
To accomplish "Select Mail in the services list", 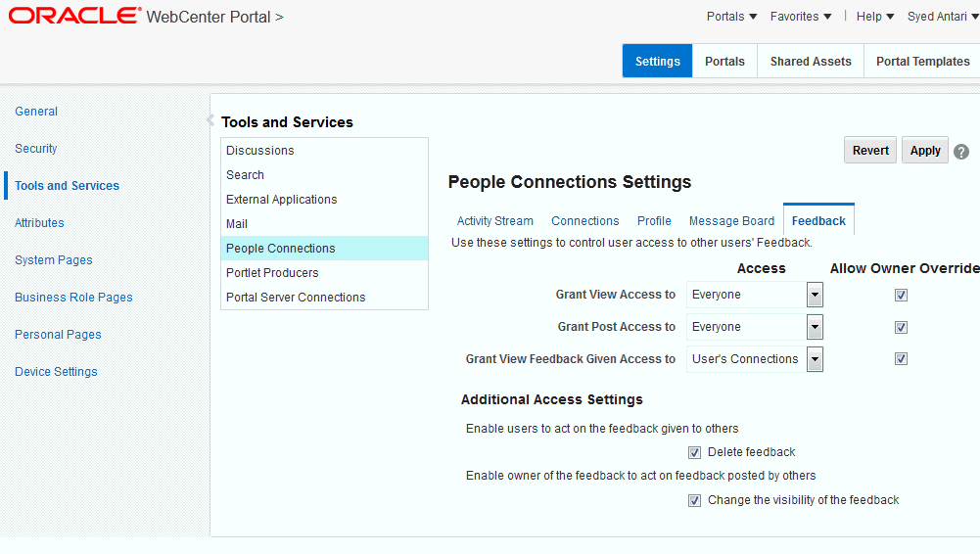I will [x=324, y=223].
